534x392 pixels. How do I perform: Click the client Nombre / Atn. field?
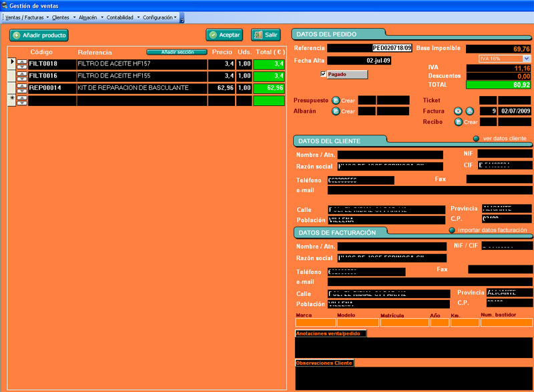point(390,155)
